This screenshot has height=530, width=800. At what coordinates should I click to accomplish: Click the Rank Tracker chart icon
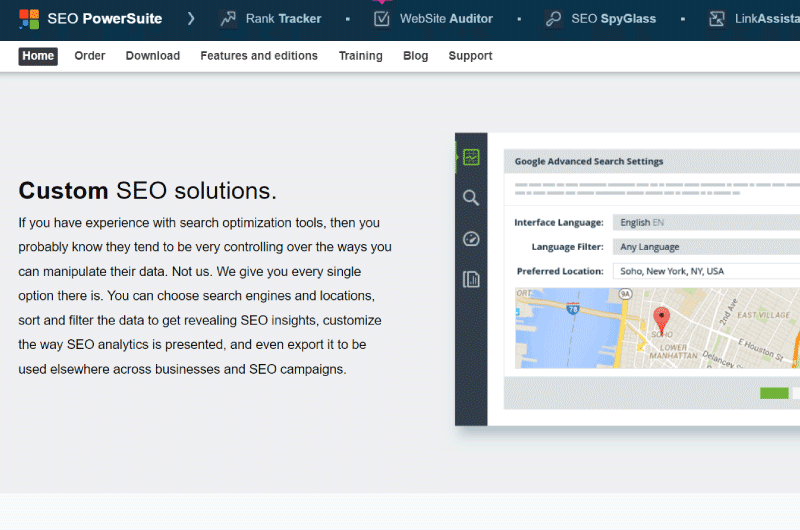click(x=228, y=19)
